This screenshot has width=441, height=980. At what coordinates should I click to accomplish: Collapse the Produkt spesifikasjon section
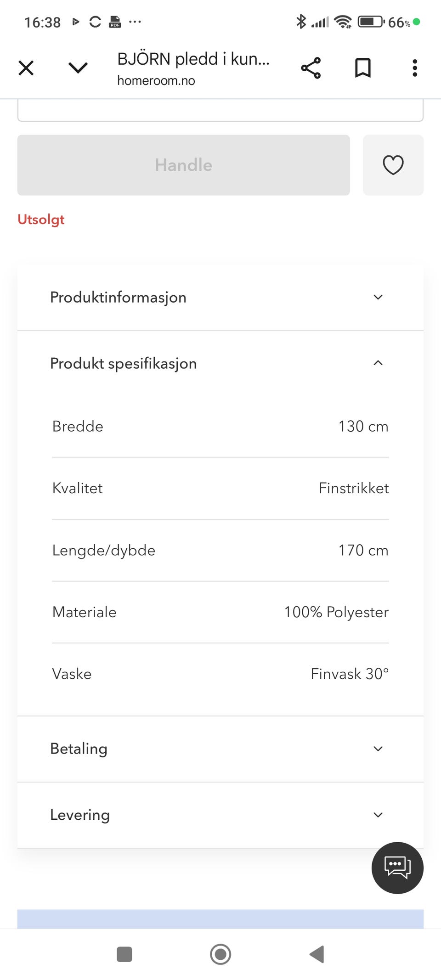(220, 363)
